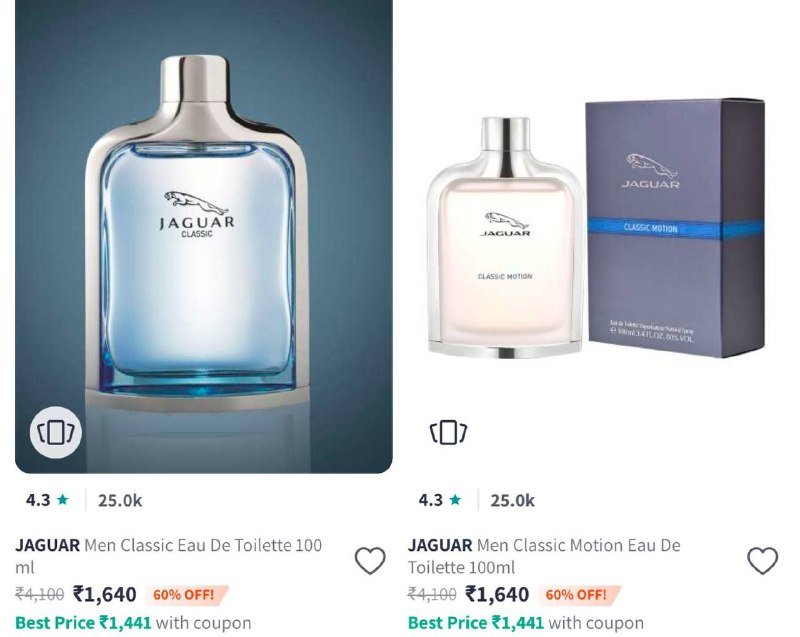Wishlist the Jaguar Men Classic perfume

point(370,560)
